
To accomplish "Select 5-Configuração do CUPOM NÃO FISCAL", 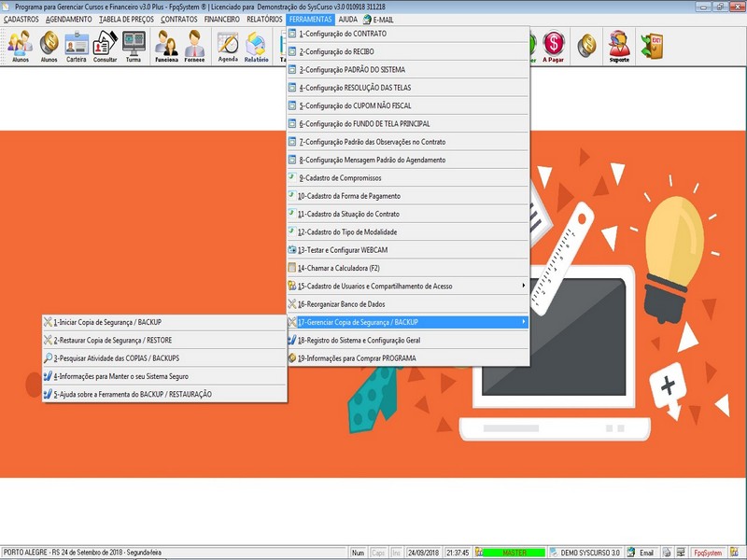I will pyautogui.click(x=408, y=105).
